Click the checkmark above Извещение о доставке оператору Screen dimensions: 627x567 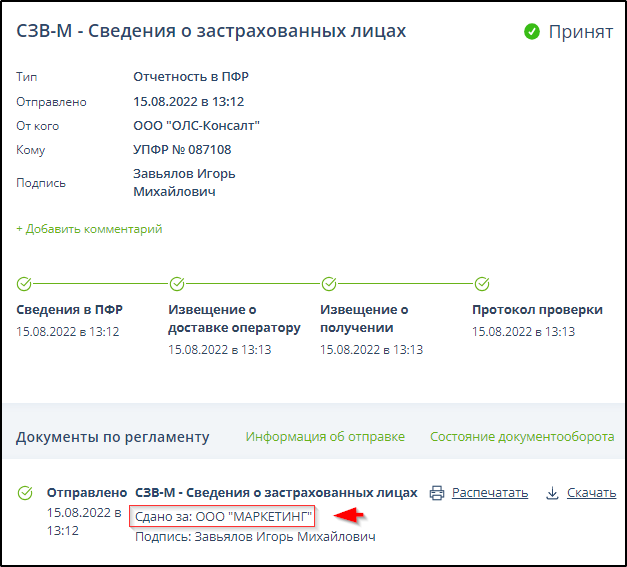177,284
